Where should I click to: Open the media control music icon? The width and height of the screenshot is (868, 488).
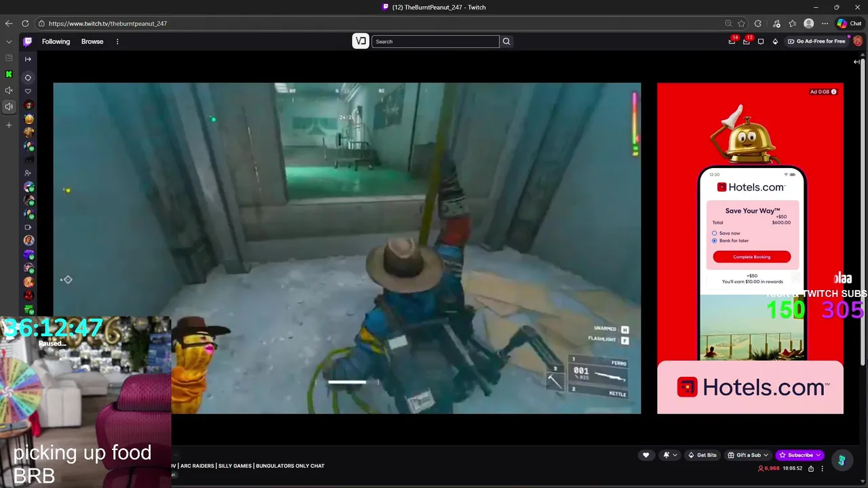(776, 24)
